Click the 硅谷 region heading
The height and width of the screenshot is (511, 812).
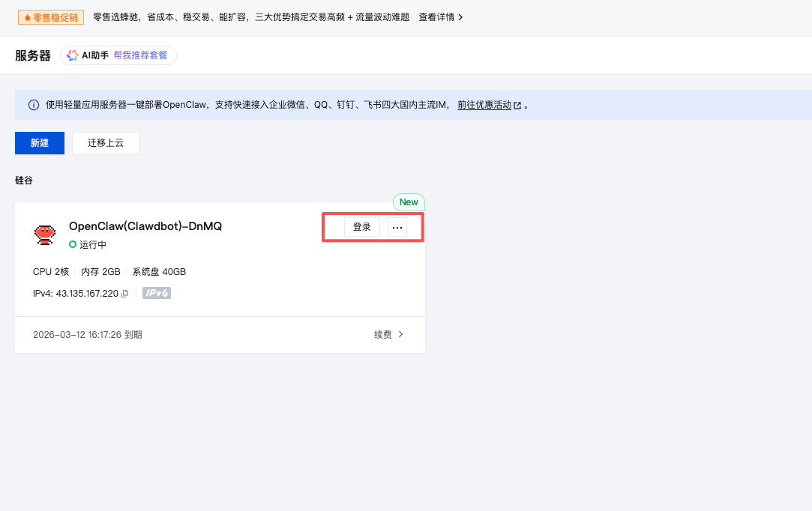click(24, 181)
